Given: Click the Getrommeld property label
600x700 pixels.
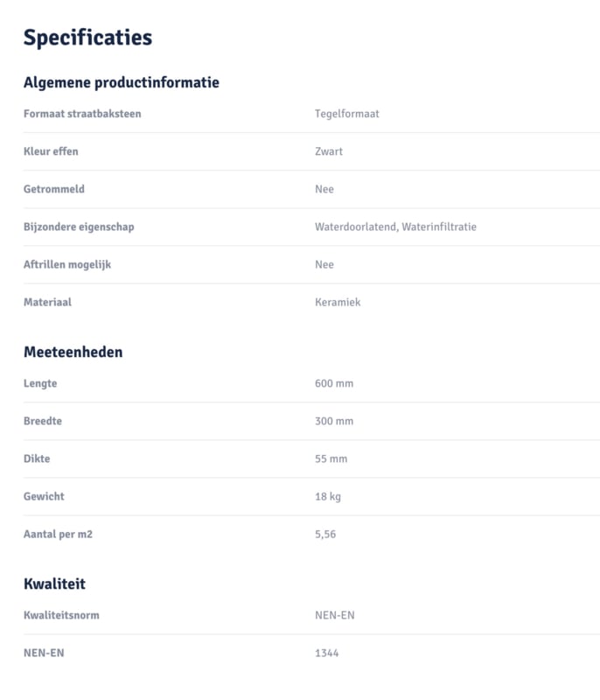Looking at the screenshot, I should 54,189.
